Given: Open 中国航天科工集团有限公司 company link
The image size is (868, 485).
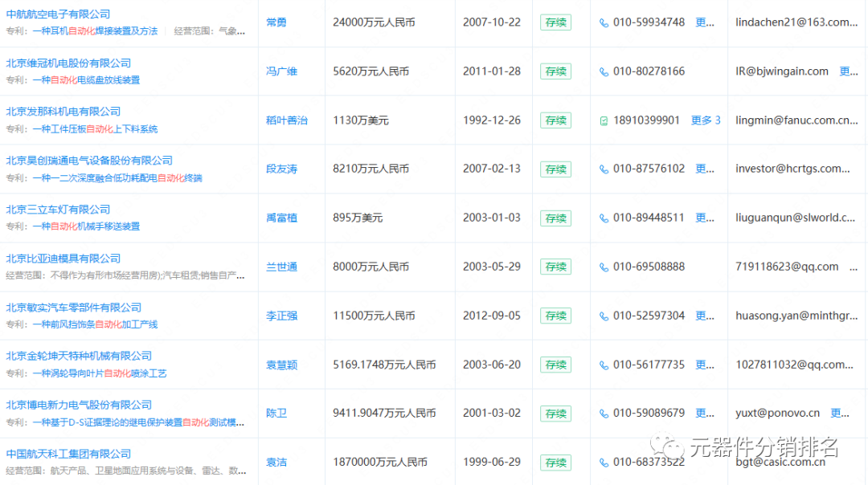Looking at the screenshot, I should 68,454.
